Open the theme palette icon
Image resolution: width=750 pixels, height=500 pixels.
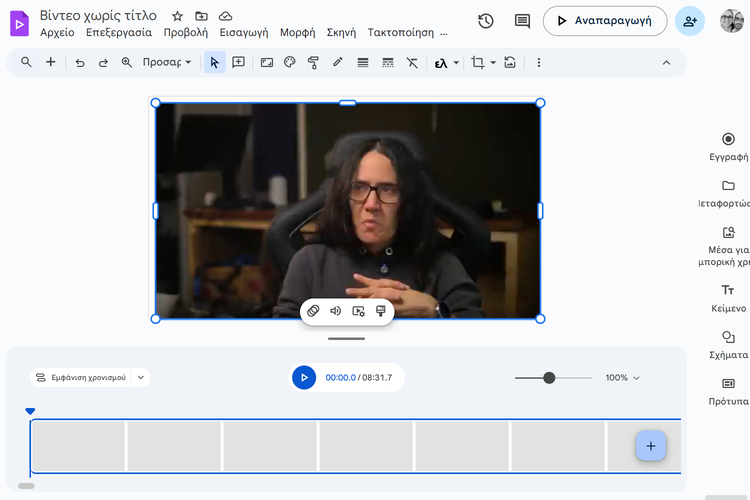pyautogui.click(x=290, y=62)
